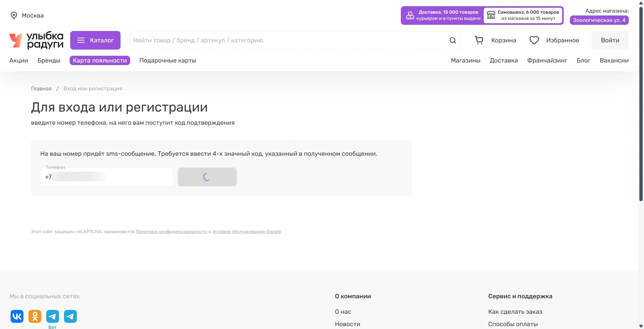644x329 pixels.
Task: Open the Каталог hamburger menu button
Action: tap(95, 40)
